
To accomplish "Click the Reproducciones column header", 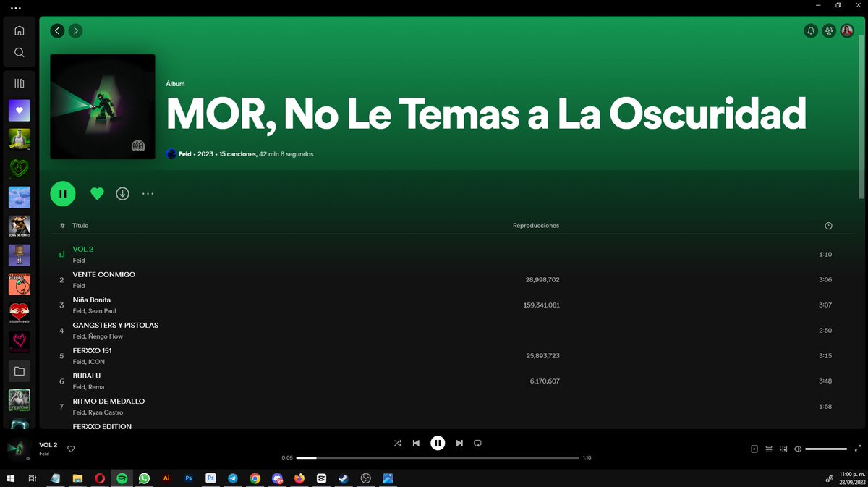I will tap(536, 226).
